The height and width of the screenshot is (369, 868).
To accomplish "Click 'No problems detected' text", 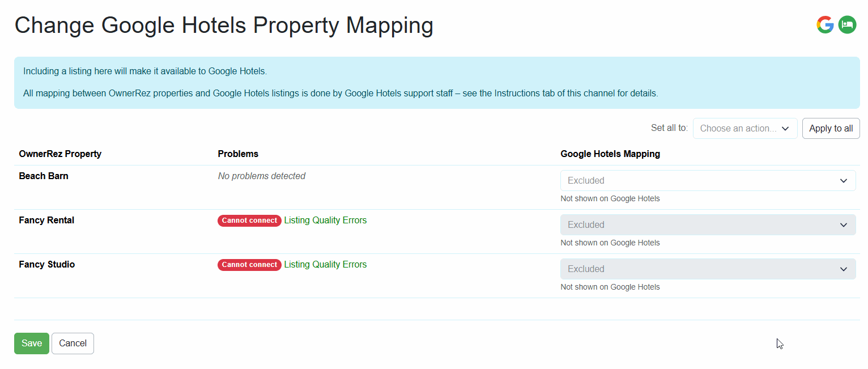I will [262, 176].
